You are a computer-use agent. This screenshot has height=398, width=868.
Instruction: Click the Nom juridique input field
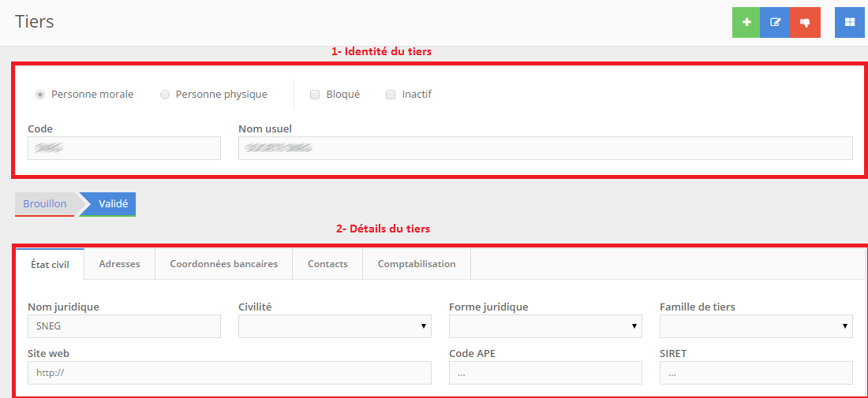point(124,325)
